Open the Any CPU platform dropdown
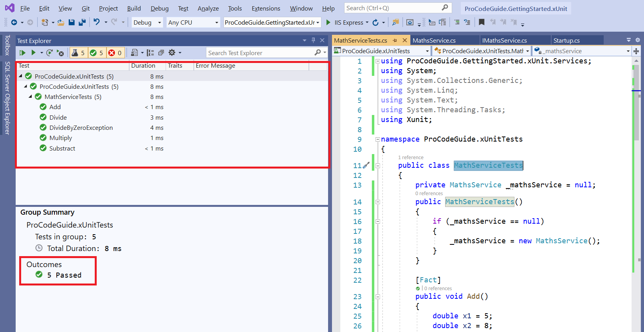Image resolution: width=644 pixels, height=332 pixels. tap(193, 23)
